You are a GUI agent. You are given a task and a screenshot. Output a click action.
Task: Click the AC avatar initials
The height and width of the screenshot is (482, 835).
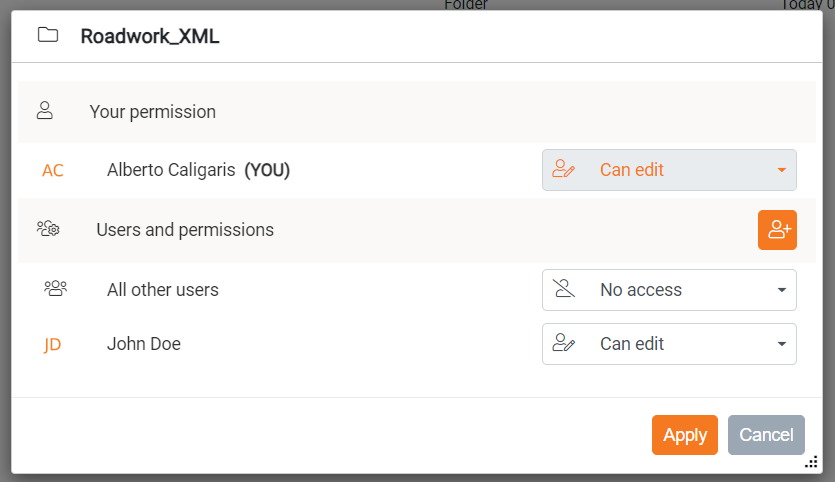[53, 170]
